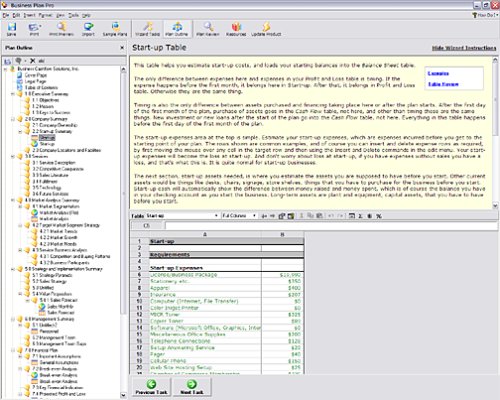The width and height of the screenshot is (500, 400).
Task: Switch to Wizard Tasks view
Action: tap(148, 29)
